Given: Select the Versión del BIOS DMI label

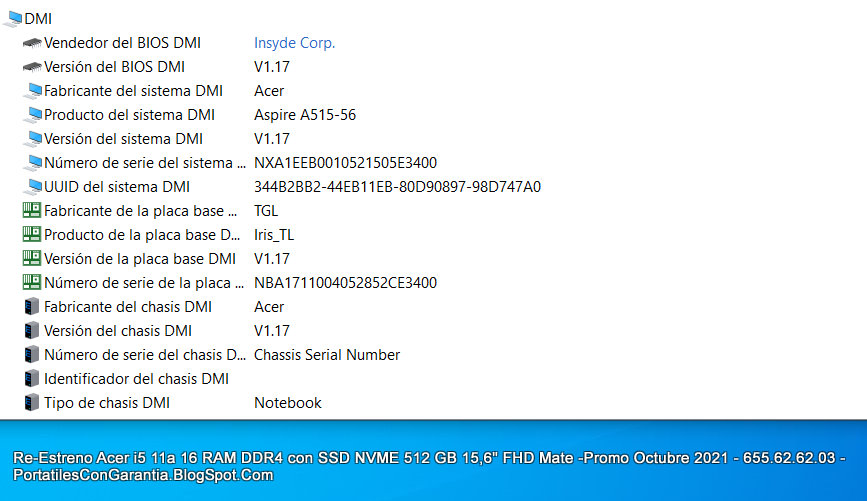Looking at the screenshot, I should (114, 67).
